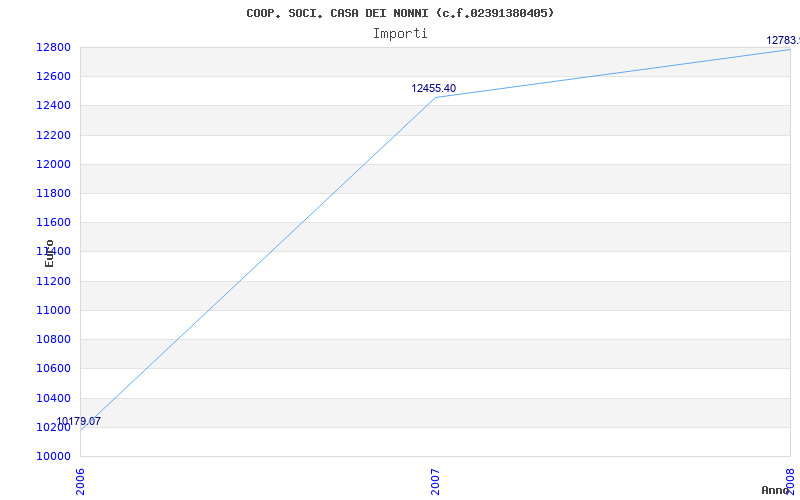Click the 12800 y-axis tick label

53,47
